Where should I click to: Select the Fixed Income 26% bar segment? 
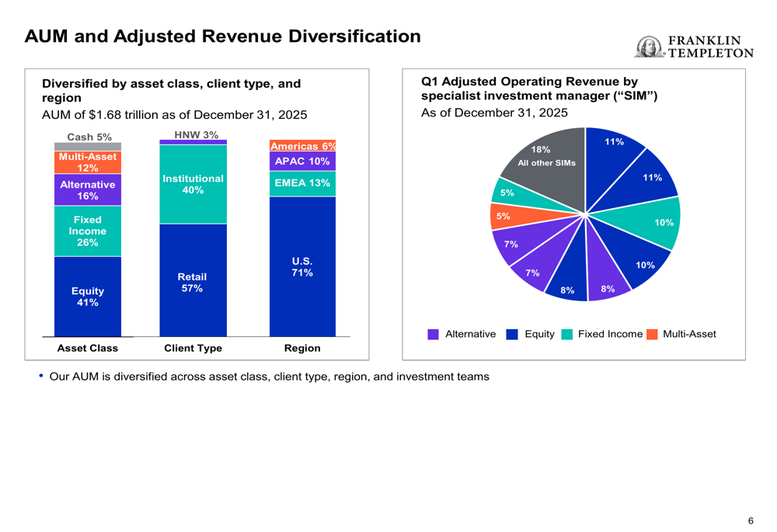(x=88, y=231)
